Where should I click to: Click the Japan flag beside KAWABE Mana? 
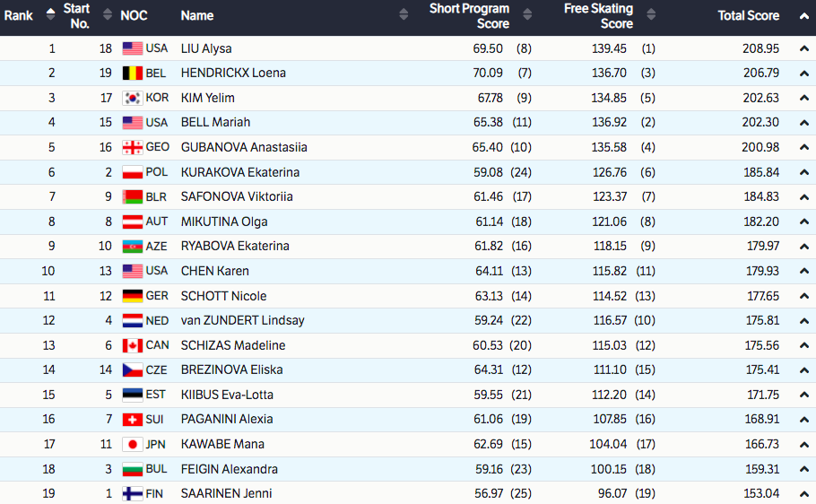click(x=133, y=444)
